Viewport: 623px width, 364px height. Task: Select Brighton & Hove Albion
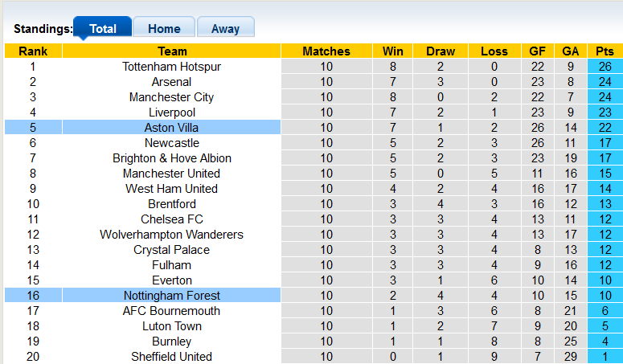(171, 158)
